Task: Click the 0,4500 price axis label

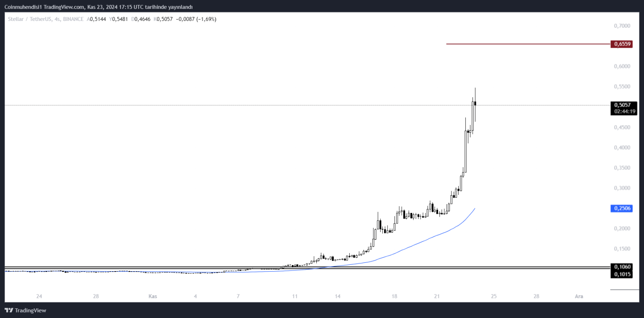Action: pos(622,127)
